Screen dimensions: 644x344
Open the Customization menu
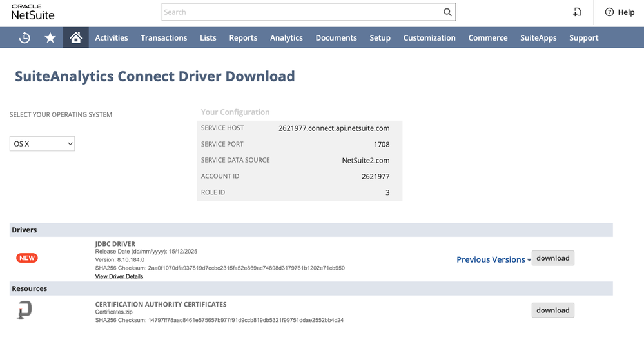point(429,38)
